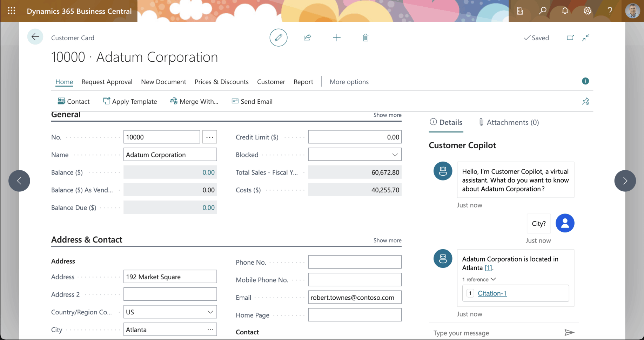Open More options in the action menu
This screenshot has height=340, width=644.
click(x=349, y=82)
